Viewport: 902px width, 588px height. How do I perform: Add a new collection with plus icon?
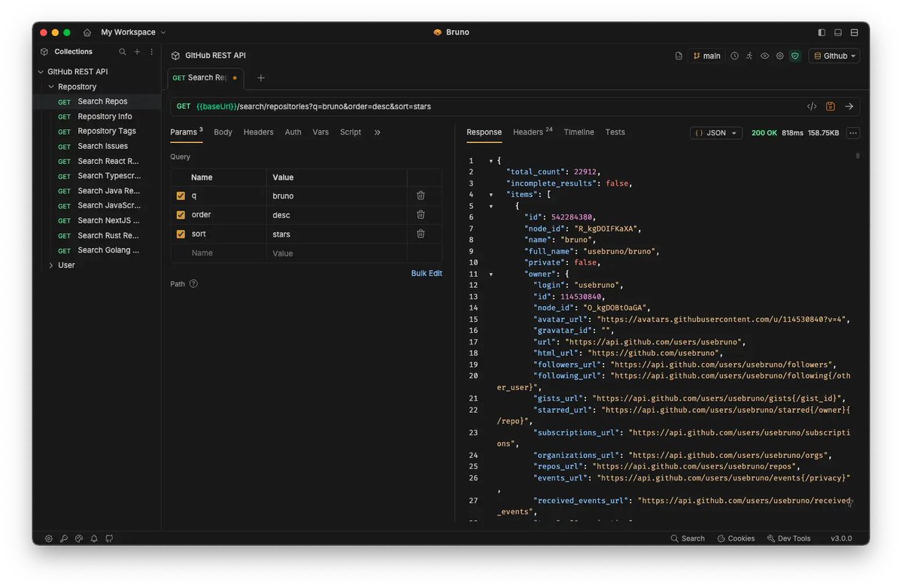[137, 52]
